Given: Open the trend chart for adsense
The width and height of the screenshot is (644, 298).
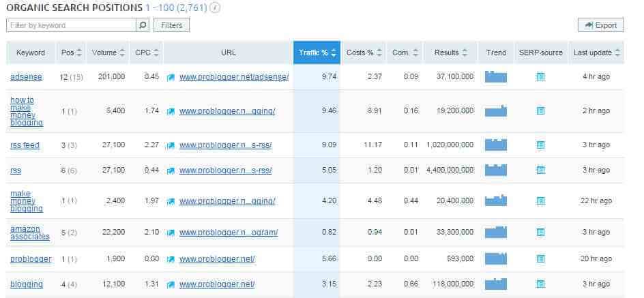Looking at the screenshot, I should [496, 77].
